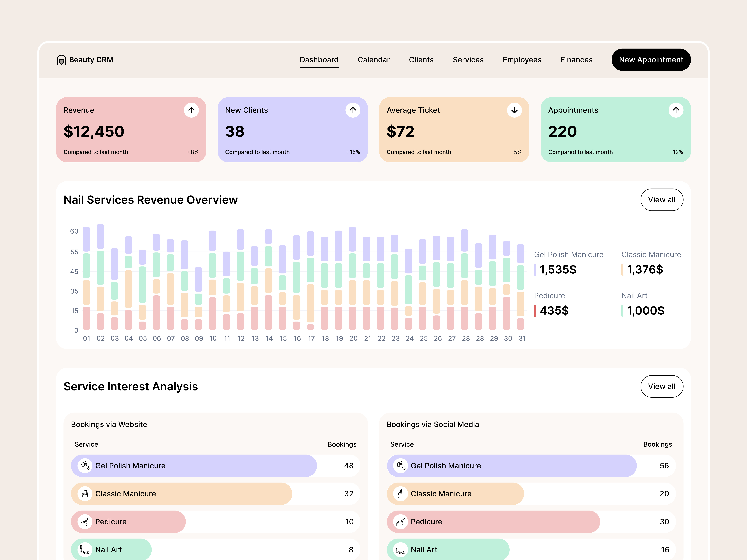Click the Appointments card up-arrow icon
Viewport: 747px width, 560px height.
(676, 110)
